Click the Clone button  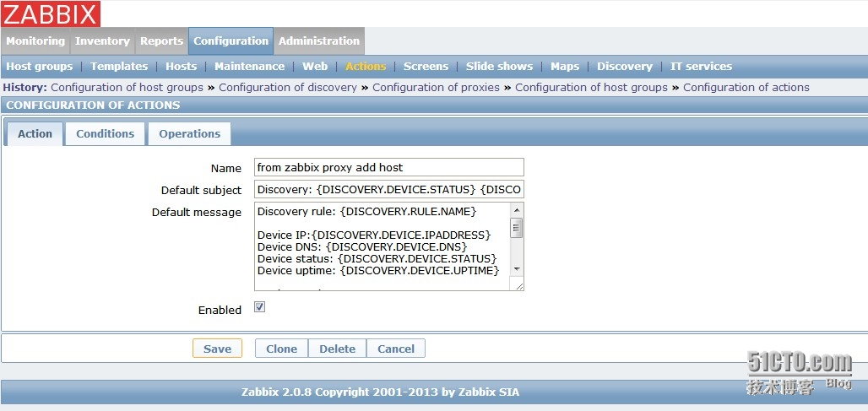pyautogui.click(x=281, y=349)
